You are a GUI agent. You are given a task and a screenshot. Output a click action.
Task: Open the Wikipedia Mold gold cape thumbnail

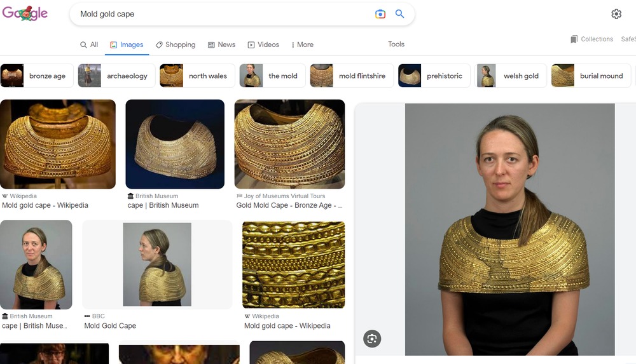pyautogui.click(x=58, y=144)
